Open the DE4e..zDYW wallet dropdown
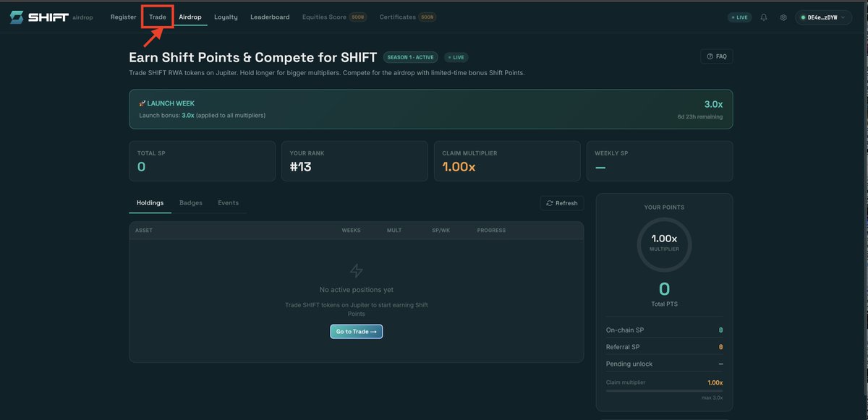Image resolution: width=868 pixels, height=420 pixels. [x=823, y=17]
